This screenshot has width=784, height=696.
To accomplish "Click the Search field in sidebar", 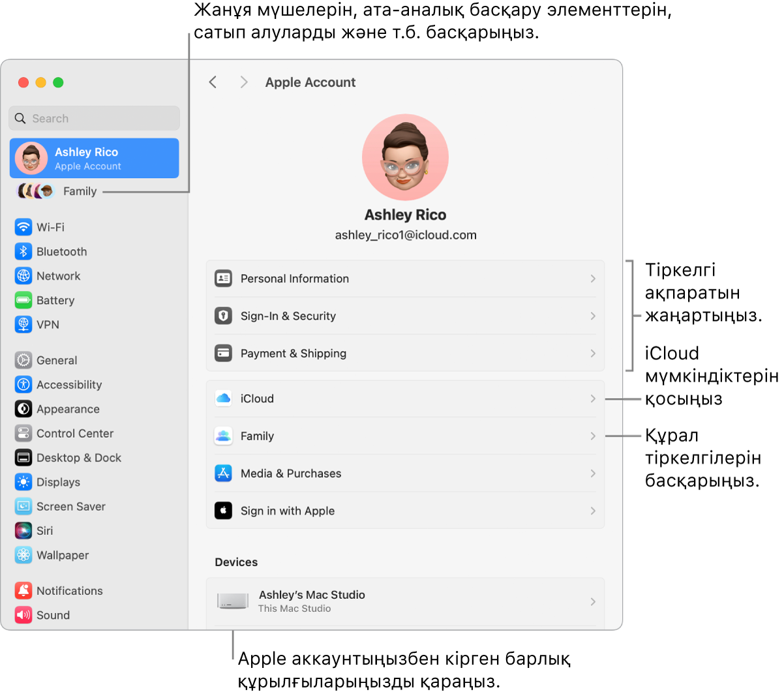I will [x=95, y=118].
